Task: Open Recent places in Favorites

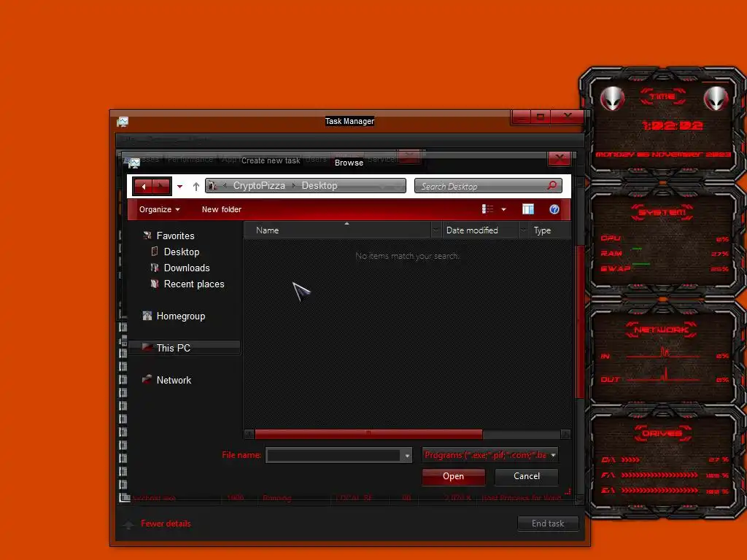Action: pyautogui.click(x=194, y=284)
